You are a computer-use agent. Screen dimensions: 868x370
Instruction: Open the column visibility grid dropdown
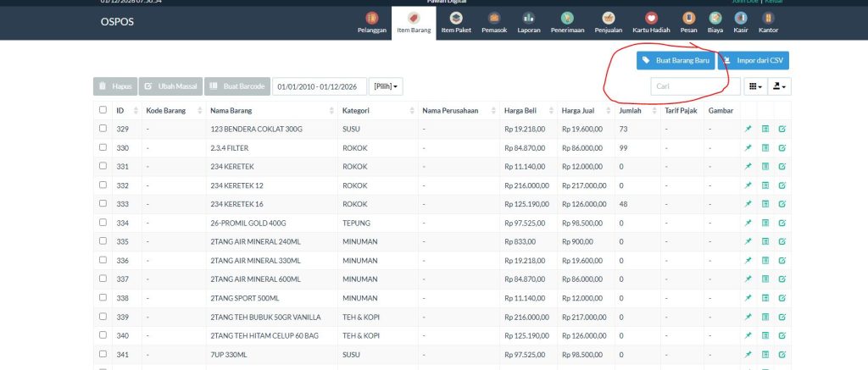pos(753,86)
